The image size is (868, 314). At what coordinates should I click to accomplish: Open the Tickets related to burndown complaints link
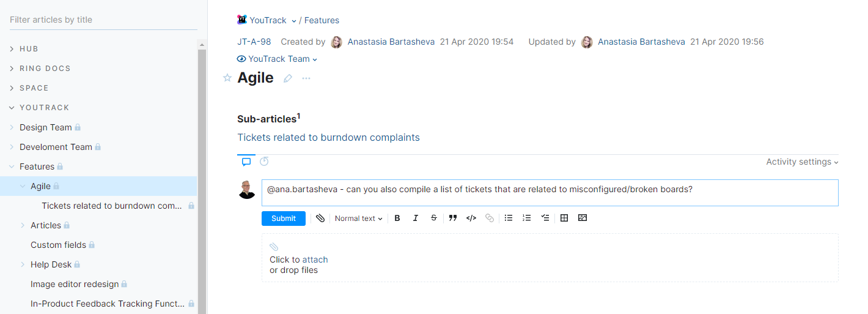pyautogui.click(x=328, y=138)
